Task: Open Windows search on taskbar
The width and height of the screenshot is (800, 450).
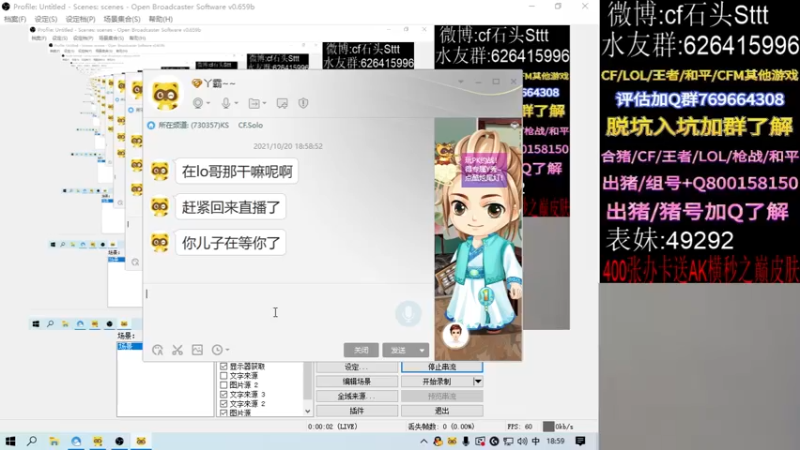Action: tap(32, 441)
